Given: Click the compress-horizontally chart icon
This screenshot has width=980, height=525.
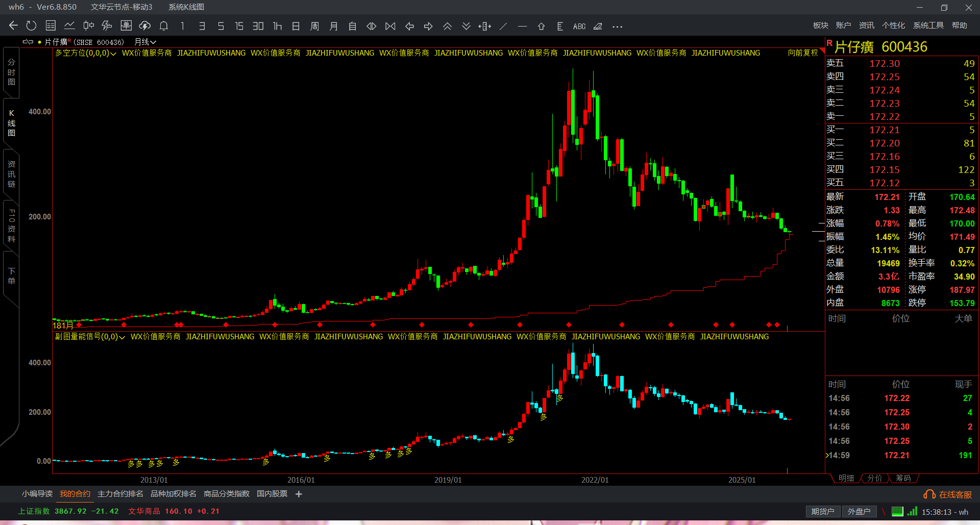Looking at the screenshot, I should [x=390, y=26].
